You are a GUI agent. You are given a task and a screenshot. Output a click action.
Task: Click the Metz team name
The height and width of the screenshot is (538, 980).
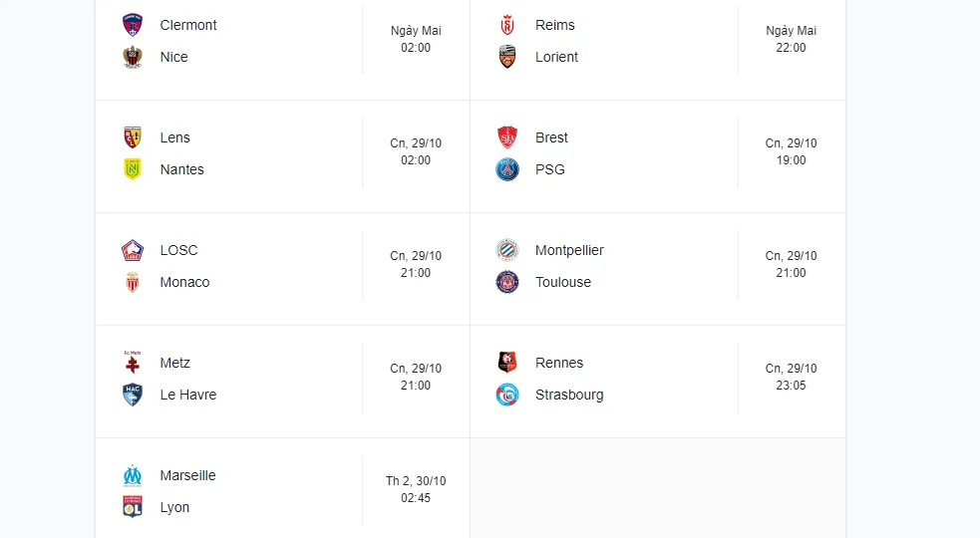click(x=174, y=363)
